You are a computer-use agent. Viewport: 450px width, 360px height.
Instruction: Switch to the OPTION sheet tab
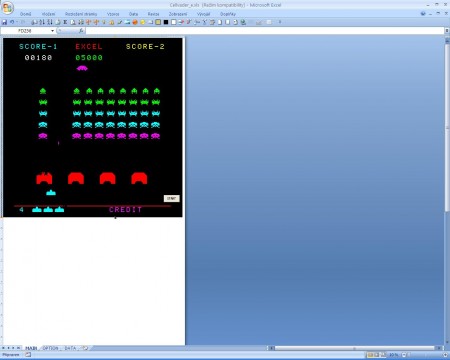coord(50,348)
